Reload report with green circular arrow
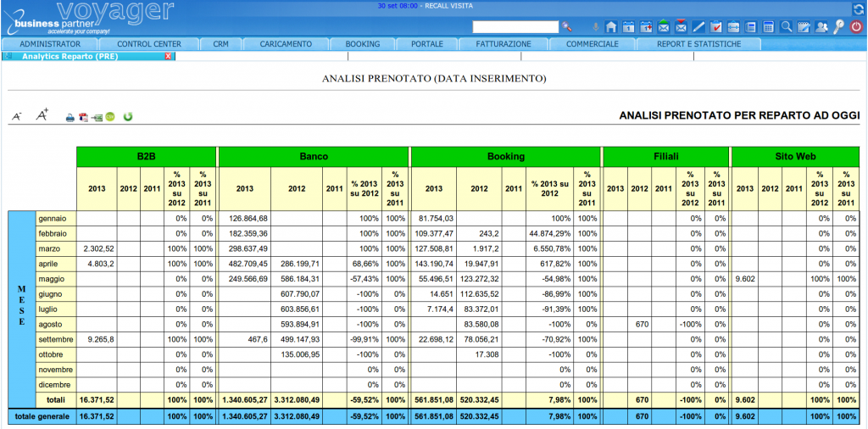 click(128, 117)
